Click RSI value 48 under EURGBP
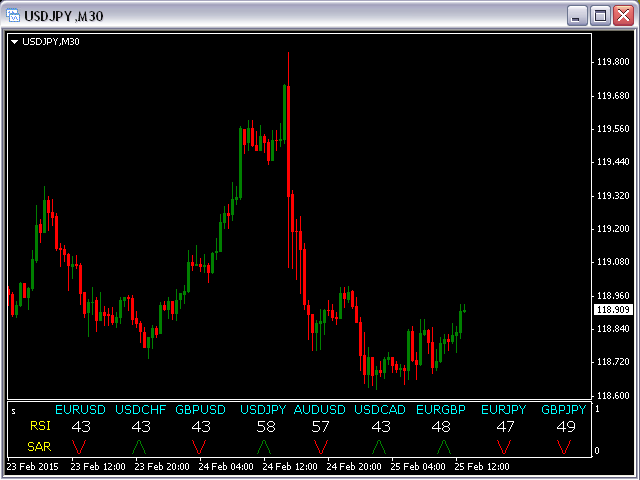Image resolution: width=640 pixels, height=480 pixels. (x=441, y=427)
